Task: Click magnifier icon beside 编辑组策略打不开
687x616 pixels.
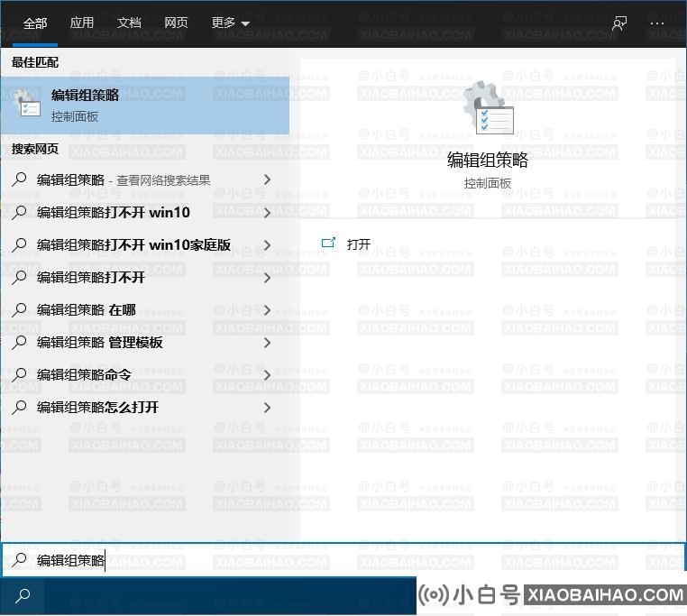Action: [19, 277]
